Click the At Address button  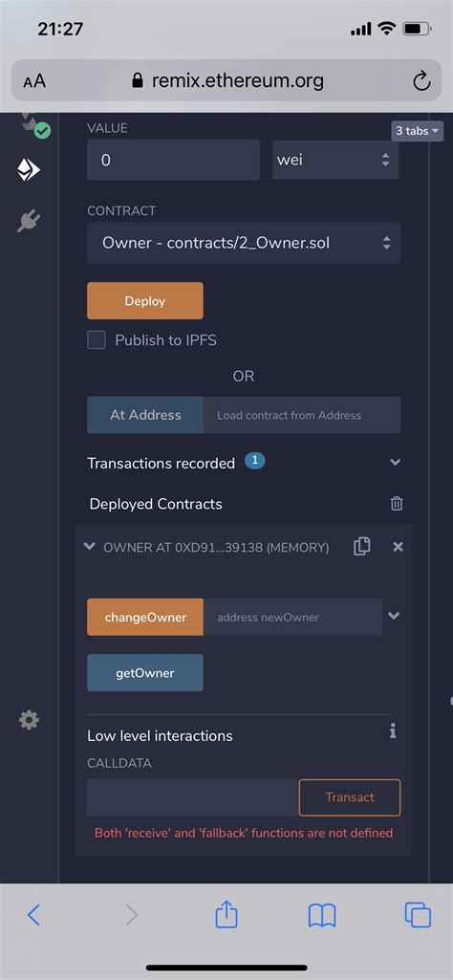(x=145, y=415)
